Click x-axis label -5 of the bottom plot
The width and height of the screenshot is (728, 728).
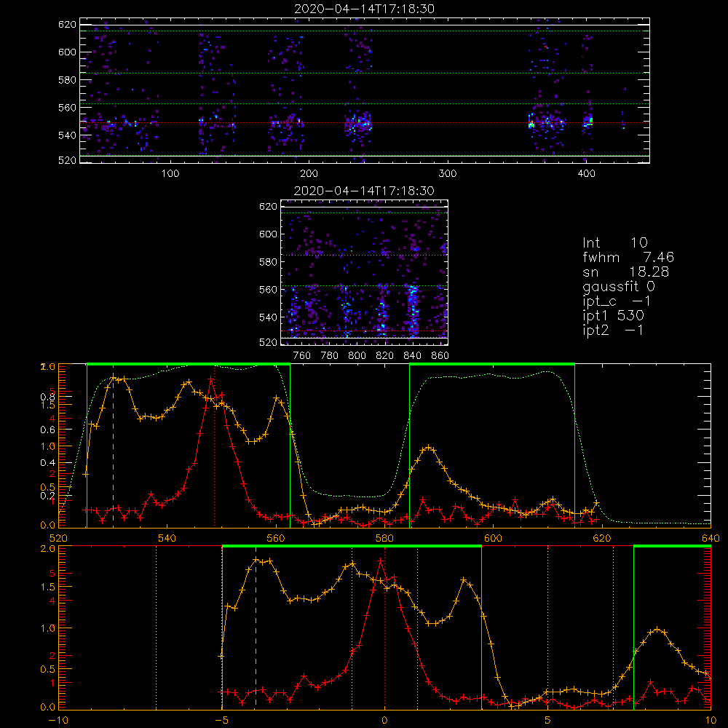point(222,721)
